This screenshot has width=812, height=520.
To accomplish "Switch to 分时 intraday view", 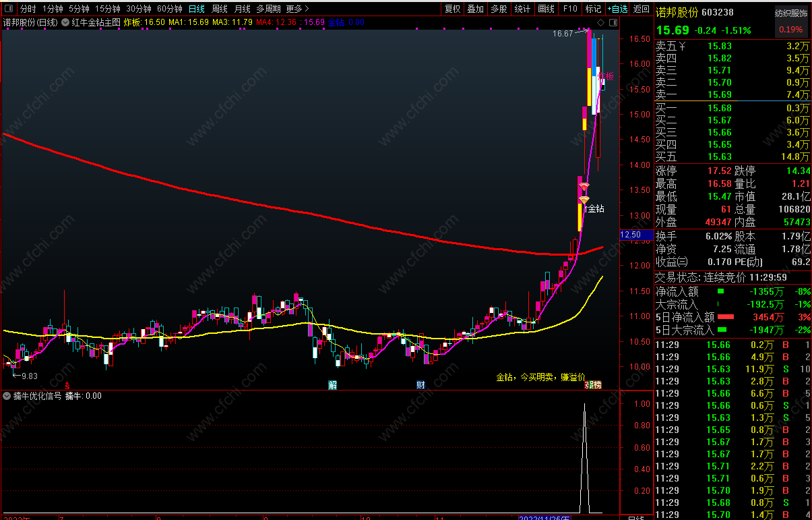I will point(28,9).
